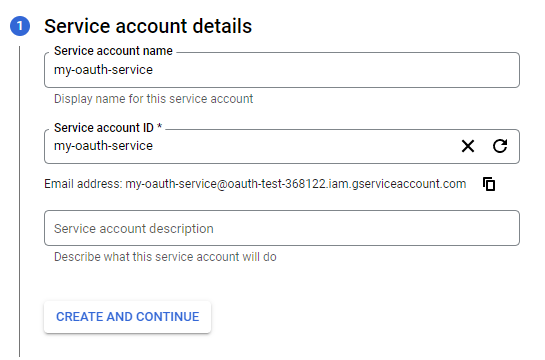Click the text Describe what this service account will do
The height and width of the screenshot is (360, 545).
point(165,257)
